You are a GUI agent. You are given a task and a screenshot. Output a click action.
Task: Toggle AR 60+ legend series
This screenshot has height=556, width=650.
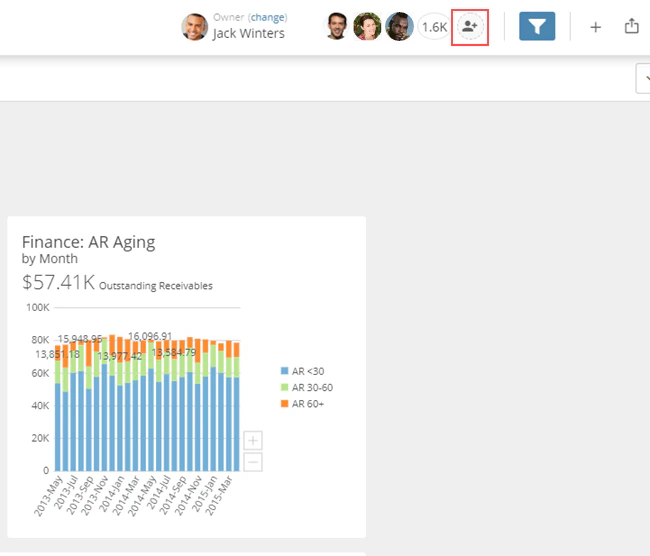click(x=302, y=403)
